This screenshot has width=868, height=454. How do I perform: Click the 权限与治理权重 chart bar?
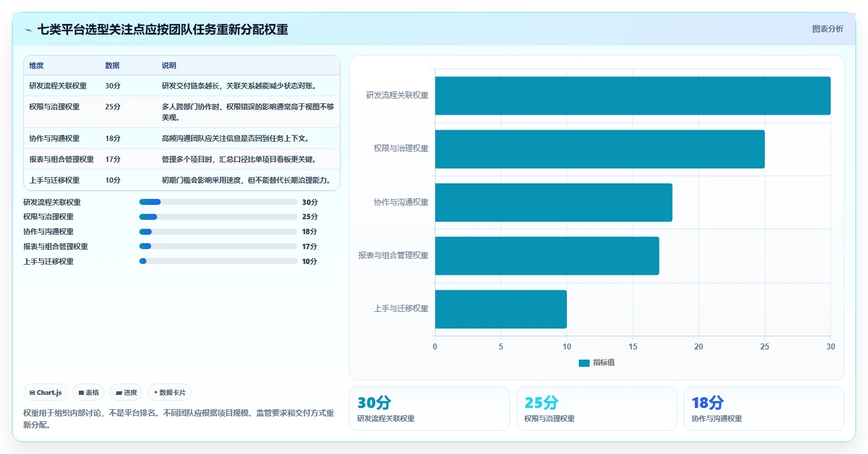tap(600, 149)
